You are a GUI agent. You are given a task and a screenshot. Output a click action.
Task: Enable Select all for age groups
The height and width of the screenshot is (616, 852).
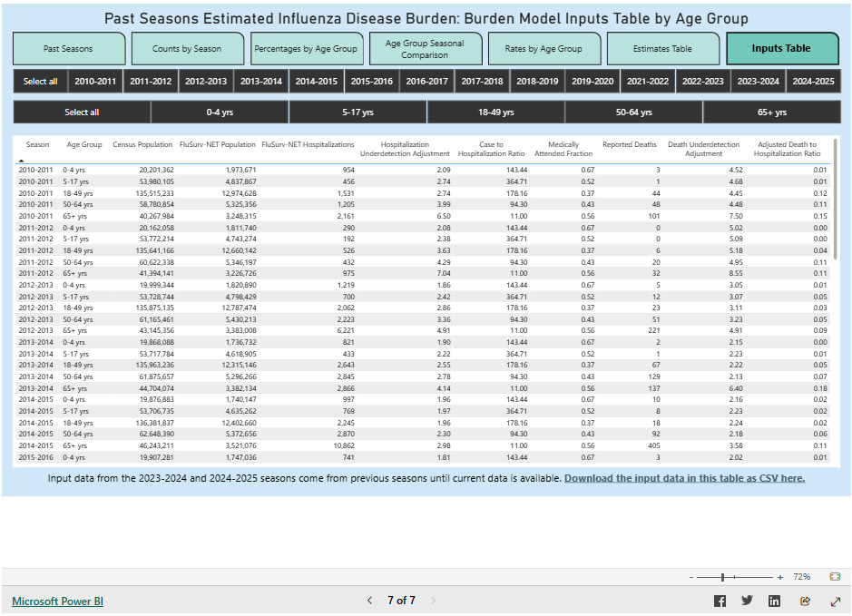[81, 112]
